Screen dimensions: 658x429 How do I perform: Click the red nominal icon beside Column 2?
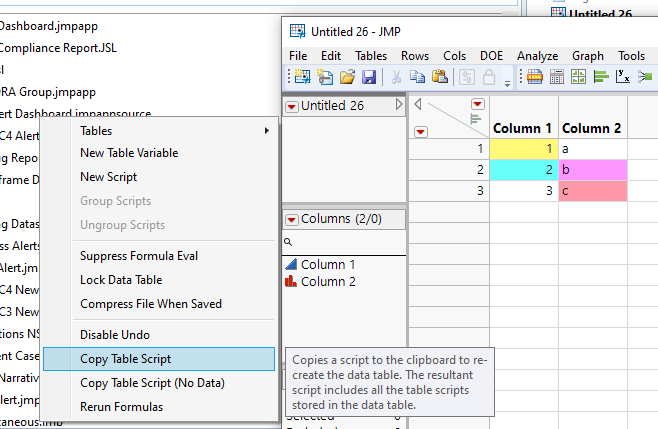point(291,281)
